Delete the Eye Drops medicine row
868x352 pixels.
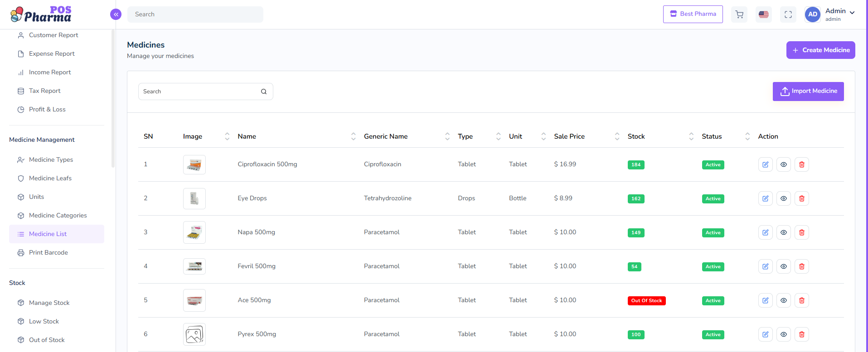click(801, 198)
